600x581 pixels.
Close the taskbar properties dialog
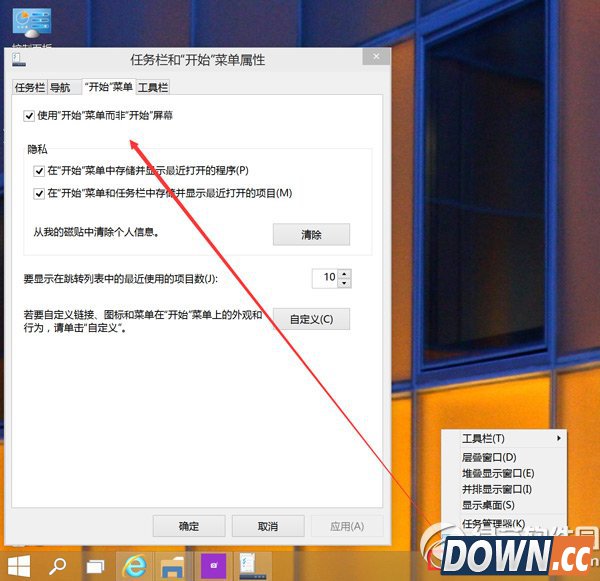point(376,57)
